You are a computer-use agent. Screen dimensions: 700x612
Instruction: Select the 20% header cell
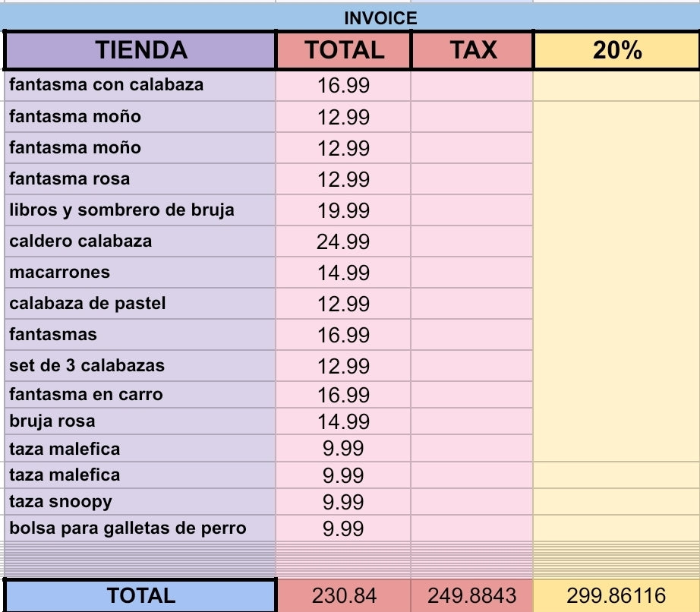coord(616,50)
